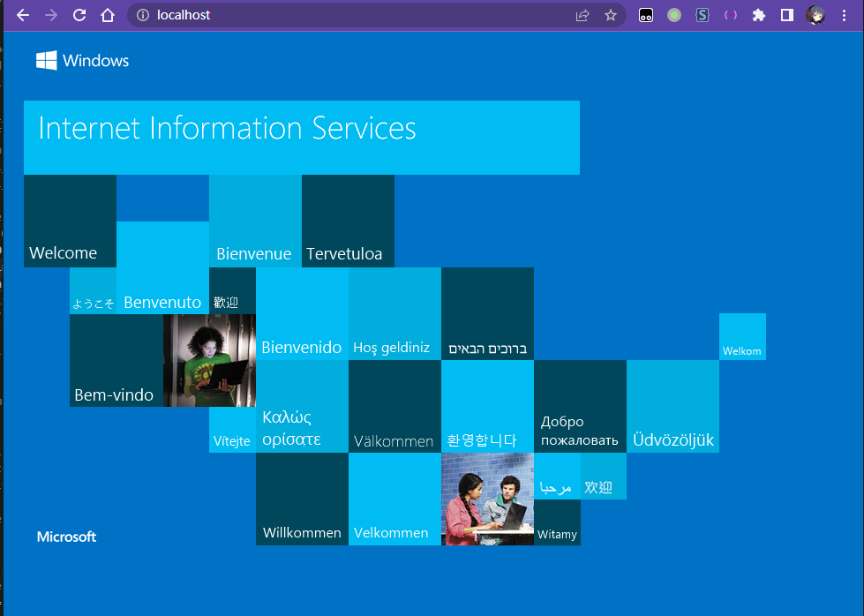Viewport: 864px width, 616px height.
Task: Open the purple parentheses extension
Action: [x=731, y=15]
